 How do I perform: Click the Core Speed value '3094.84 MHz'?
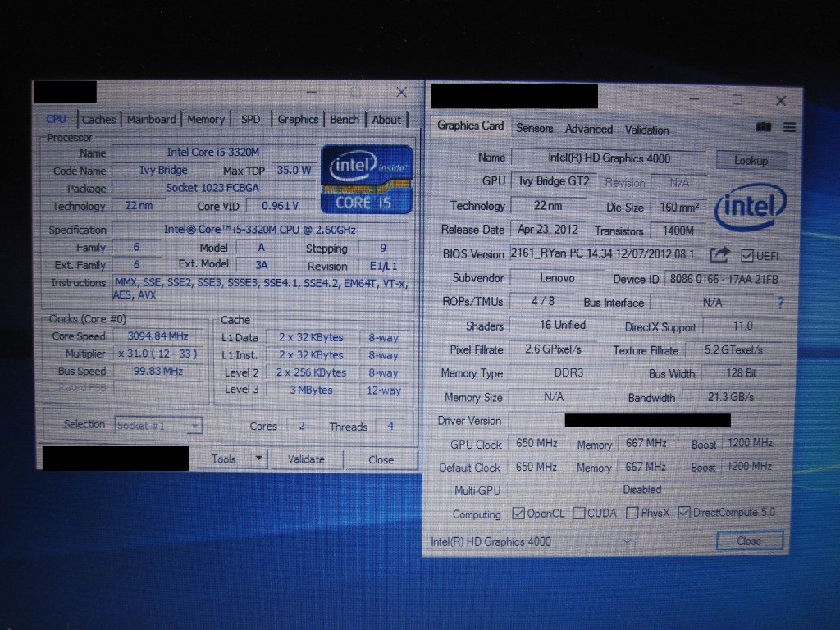tap(158, 336)
